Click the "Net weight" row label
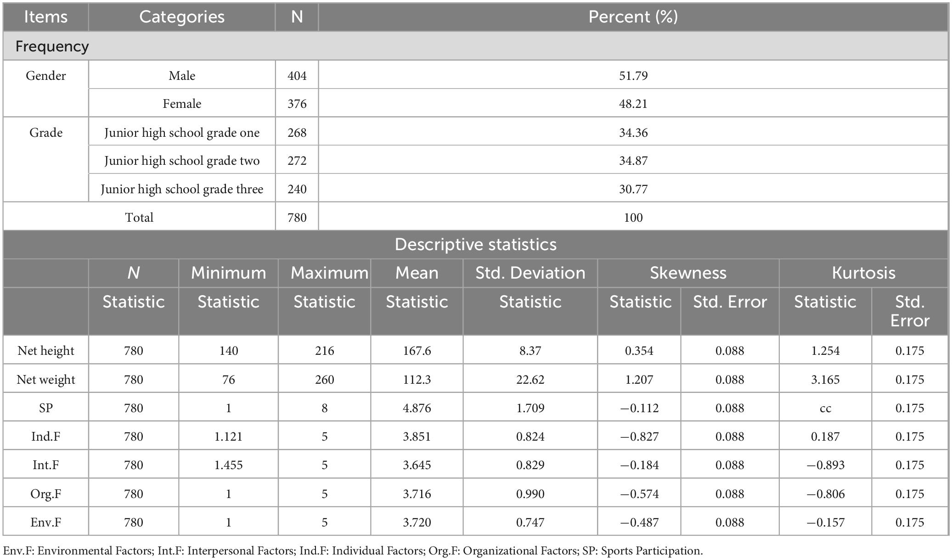Screen dimensions: 952x560 (x=45, y=380)
